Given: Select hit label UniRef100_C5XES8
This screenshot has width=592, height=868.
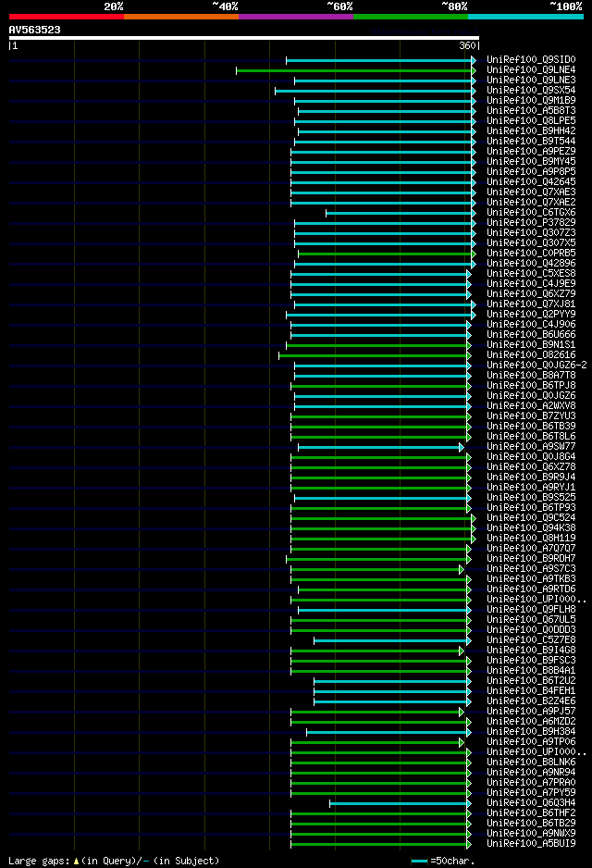Looking at the screenshot, I should 531,274.
